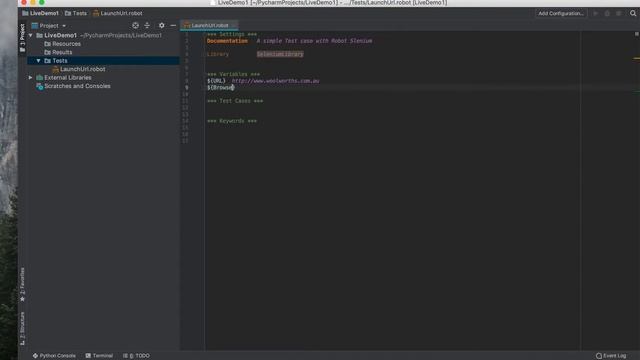Click the woolworths URL in the editor

point(276,81)
